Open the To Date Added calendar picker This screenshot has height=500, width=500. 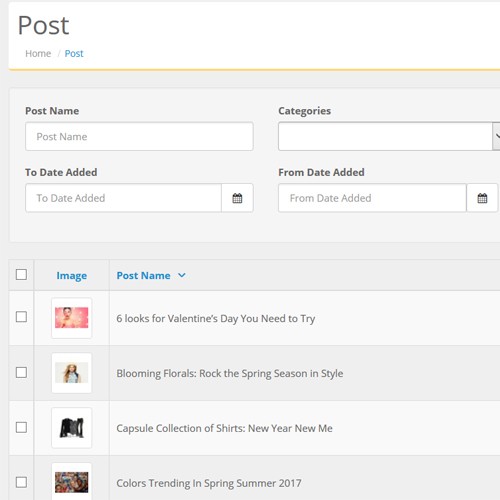click(x=237, y=198)
